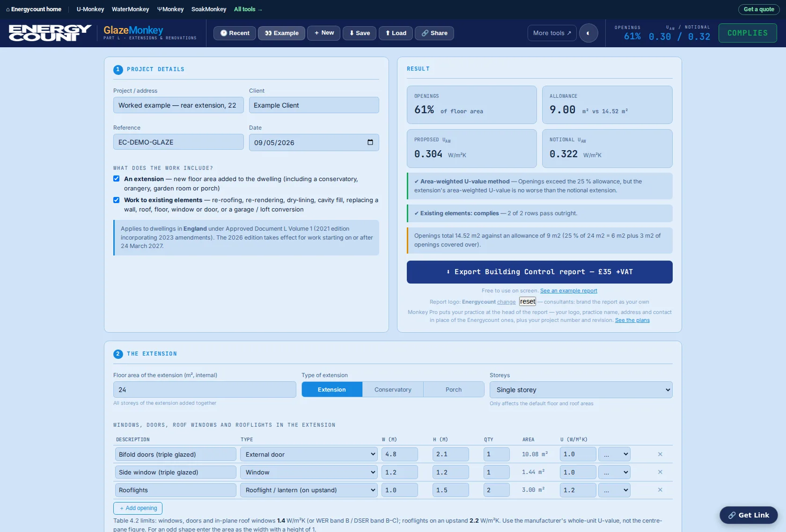
Task: Go to Energycount home
Action: click(34, 9)
